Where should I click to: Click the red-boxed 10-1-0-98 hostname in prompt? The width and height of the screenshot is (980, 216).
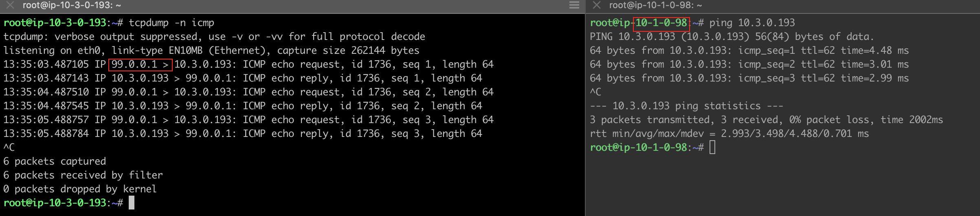click(661, 23)
